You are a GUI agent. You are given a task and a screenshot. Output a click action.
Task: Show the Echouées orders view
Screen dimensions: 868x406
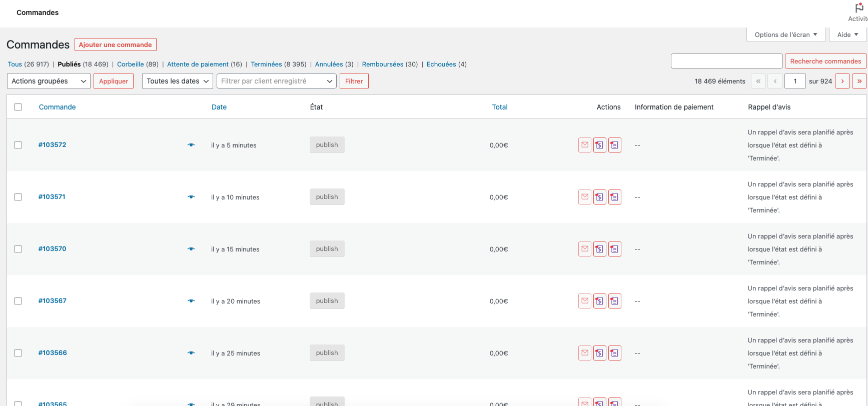coord(441,64)
